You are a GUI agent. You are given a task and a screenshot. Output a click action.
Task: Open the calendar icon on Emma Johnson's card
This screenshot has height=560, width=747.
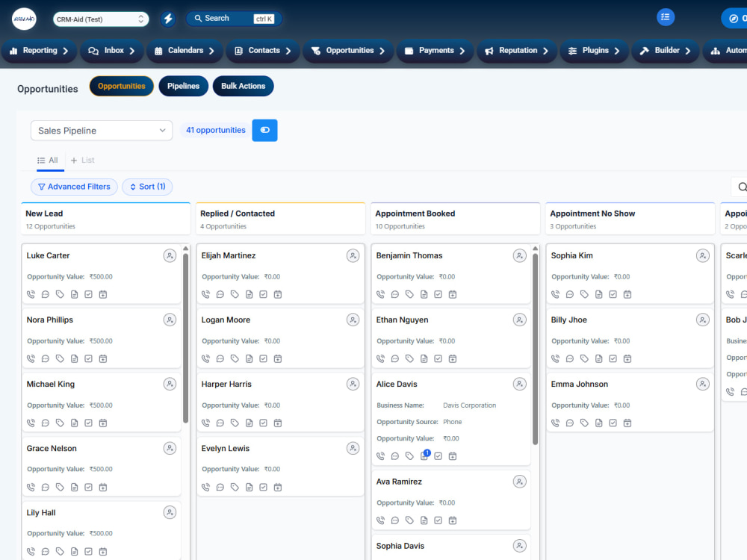click(x=627, y=423)
